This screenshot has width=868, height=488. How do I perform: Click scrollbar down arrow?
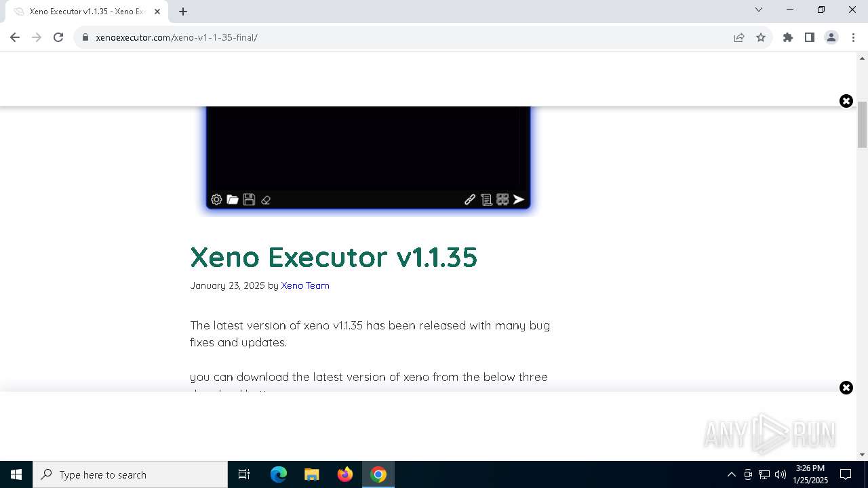[863, 454]
